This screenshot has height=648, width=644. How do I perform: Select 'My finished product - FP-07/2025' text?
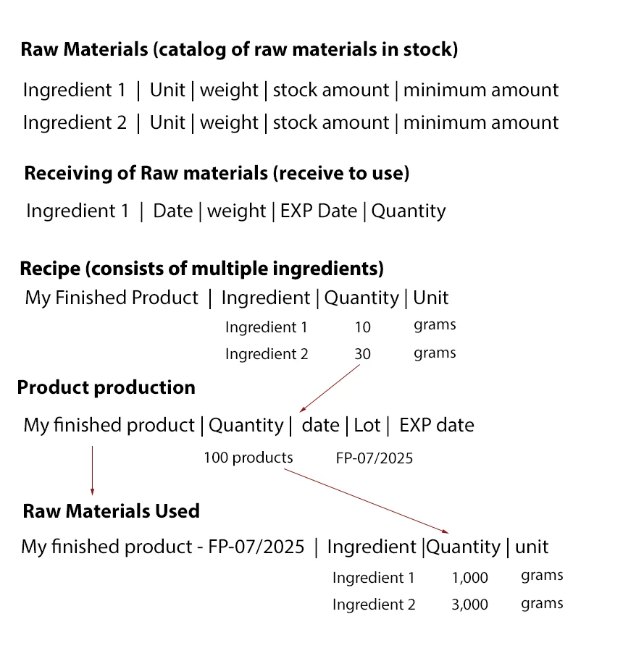(163, 547)
